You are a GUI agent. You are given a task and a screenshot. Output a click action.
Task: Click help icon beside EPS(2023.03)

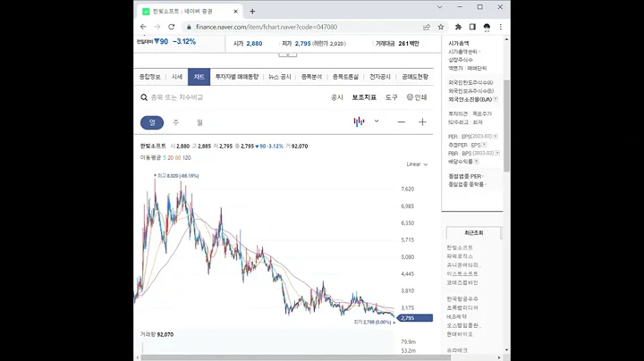(496, 136)
